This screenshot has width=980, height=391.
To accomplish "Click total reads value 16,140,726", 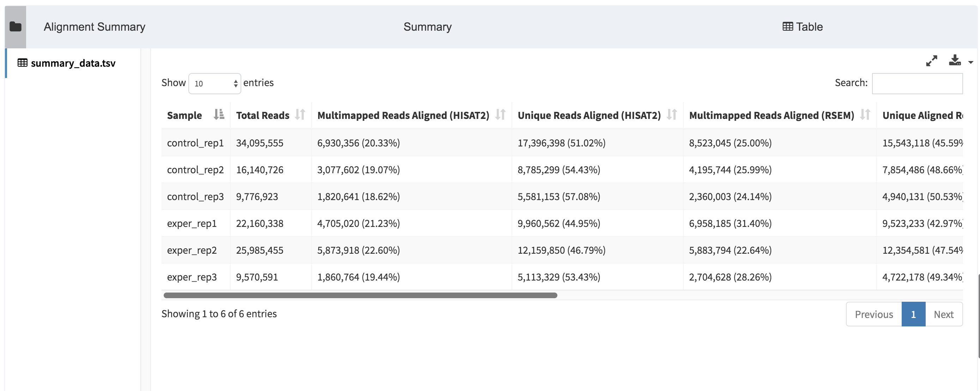I will click(x=259, y=170).
